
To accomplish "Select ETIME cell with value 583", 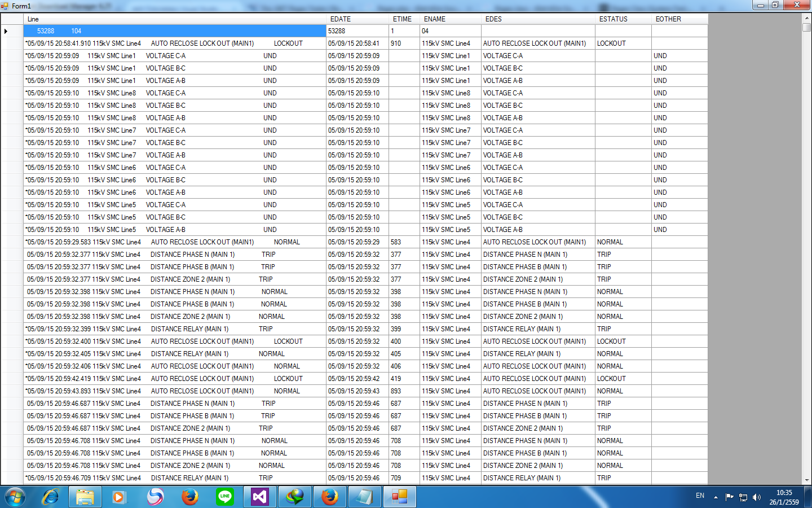I will [x=404, y=242].
